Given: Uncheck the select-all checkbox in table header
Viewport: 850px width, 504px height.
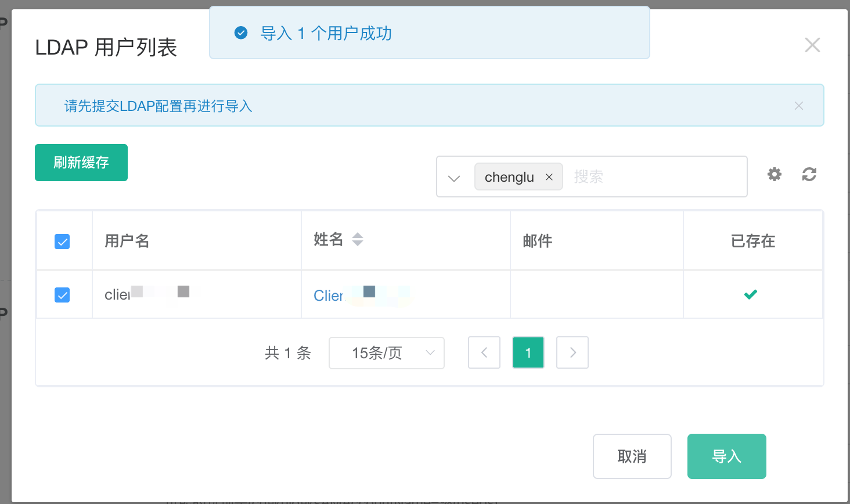Looking at the screenshot, I should [x=62, y=242].
